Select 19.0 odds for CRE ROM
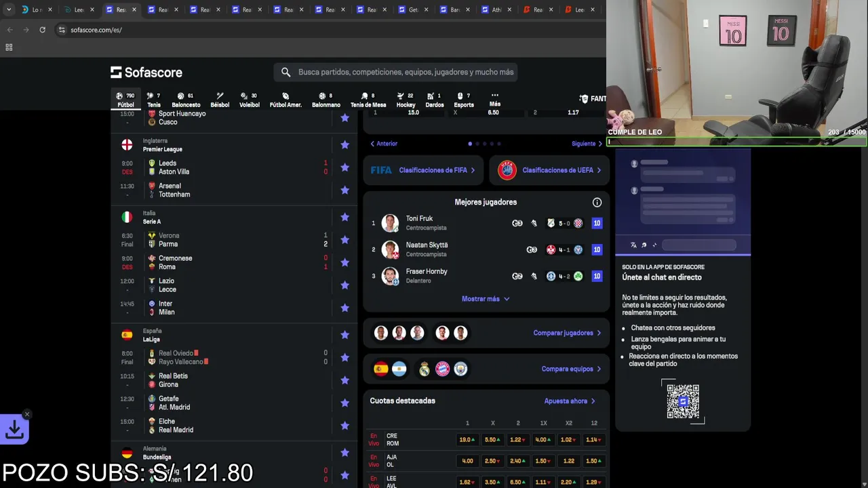 [467, 440]
